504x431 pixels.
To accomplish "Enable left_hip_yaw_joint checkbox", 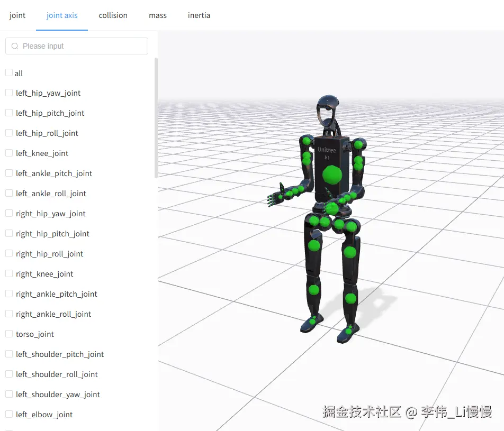I will 9,93.
